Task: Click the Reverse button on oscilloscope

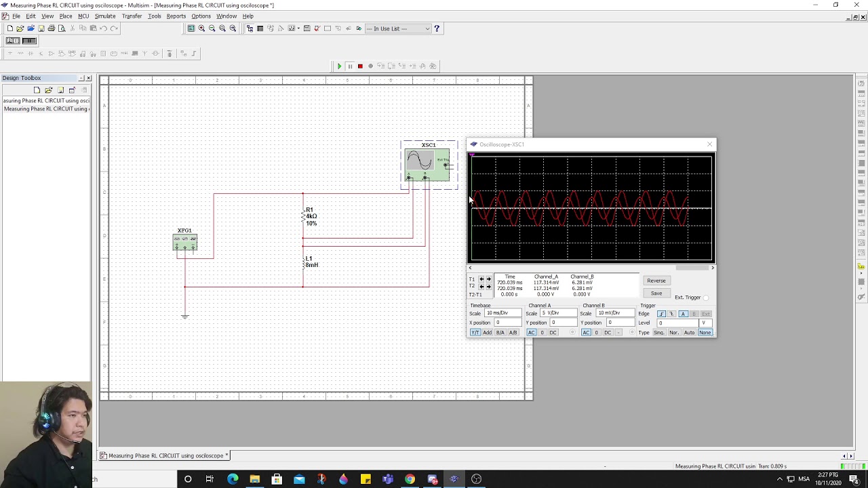Action: (656, 281)
